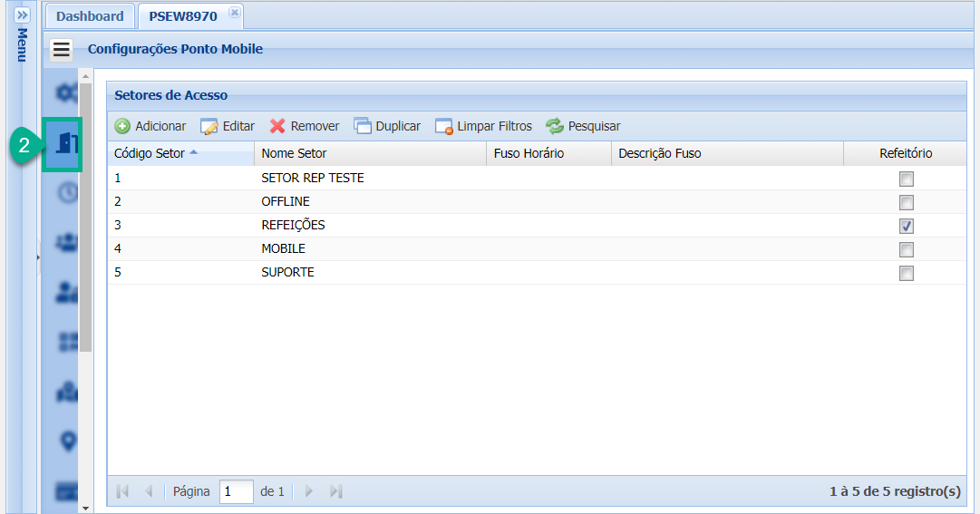Close the PSEW8970 tab
Image resolution: width=980 pixels, height=514 pixels.
[x=235, y=12]
